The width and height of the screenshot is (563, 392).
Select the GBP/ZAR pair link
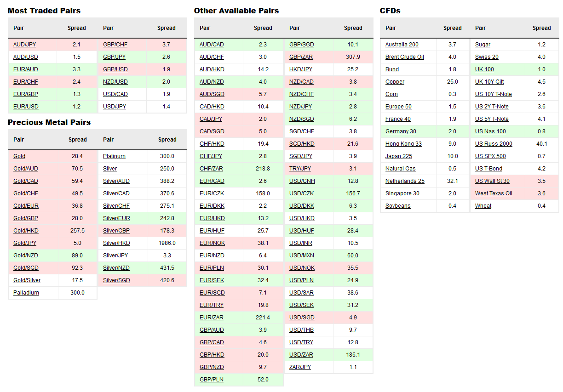tap(301, 57)
